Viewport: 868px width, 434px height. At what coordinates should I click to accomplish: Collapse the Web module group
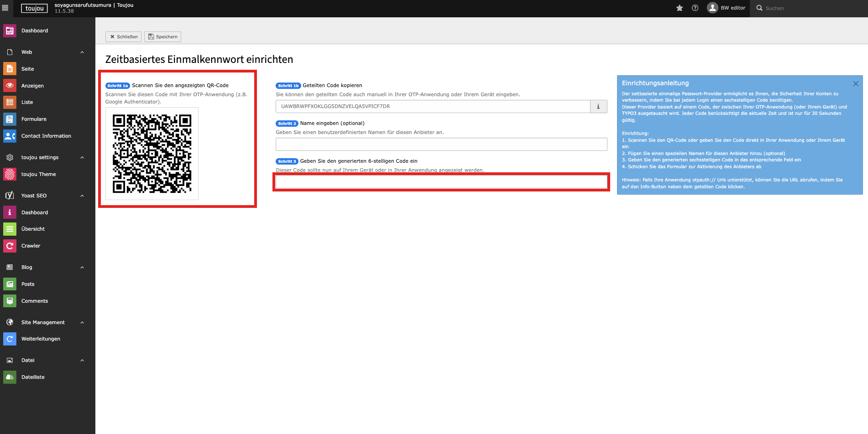pyautogui.click(x=82, y=52)
